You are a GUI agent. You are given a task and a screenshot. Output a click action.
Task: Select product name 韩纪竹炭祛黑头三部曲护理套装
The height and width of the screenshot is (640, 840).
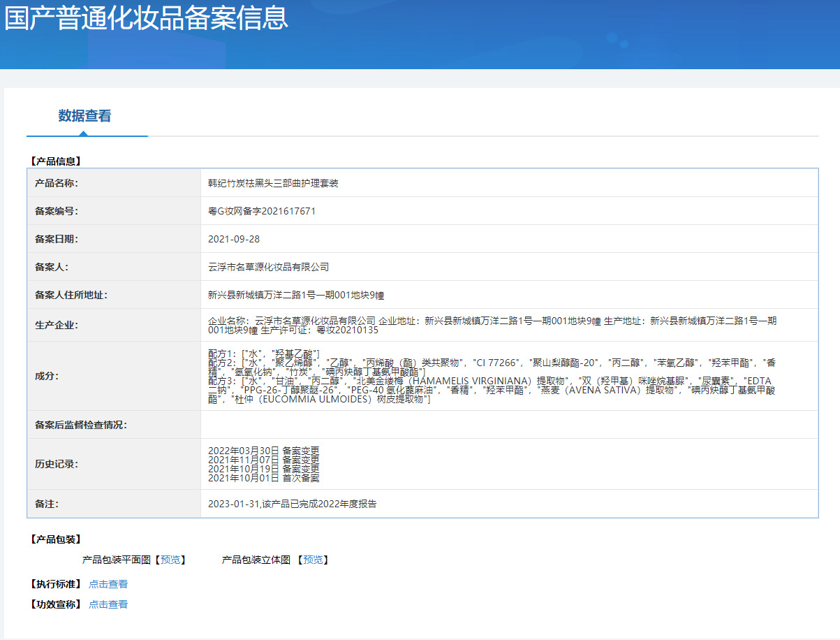[x=273, y=183]
